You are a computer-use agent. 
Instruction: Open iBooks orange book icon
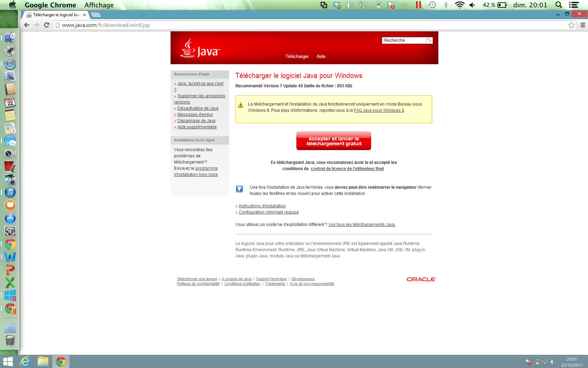coord(10,205)
